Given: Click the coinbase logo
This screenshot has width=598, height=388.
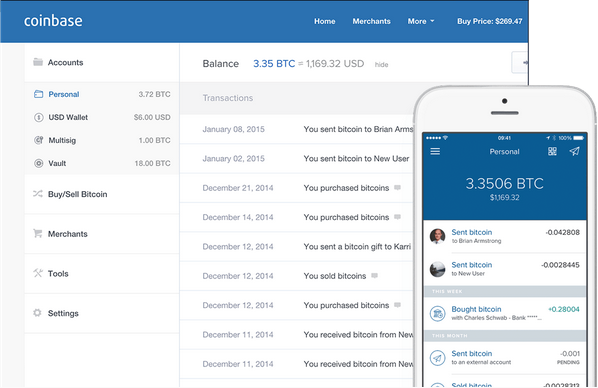Looking at the screenshot, I should pos(53,21).
